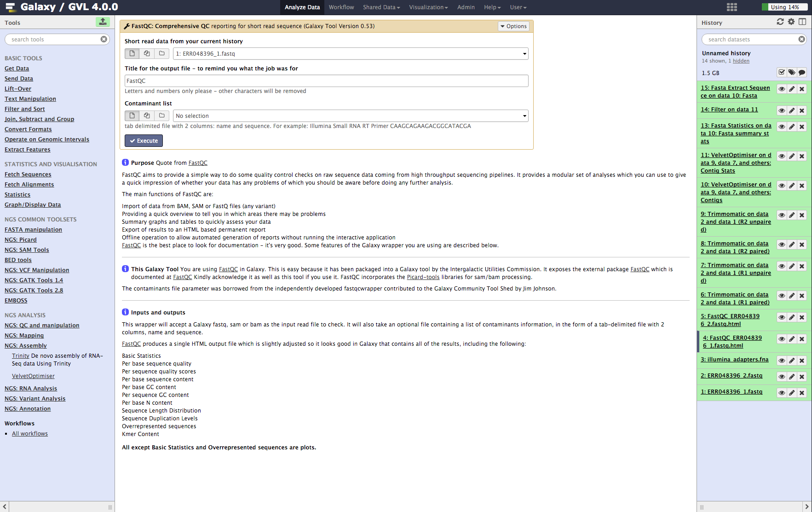Image resolution: width=812 pixels, height=512 pixels.
Task: Open history options gear icon
Action: (791, 22)
